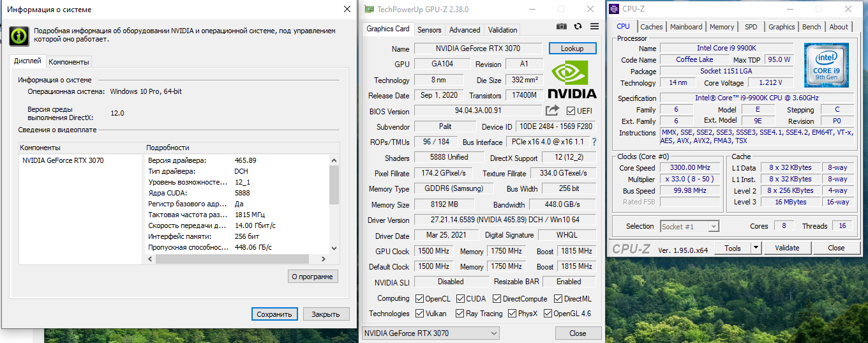Select the Дисплей tab
This screenshot has height=343, width=868.
coord(27,61)
